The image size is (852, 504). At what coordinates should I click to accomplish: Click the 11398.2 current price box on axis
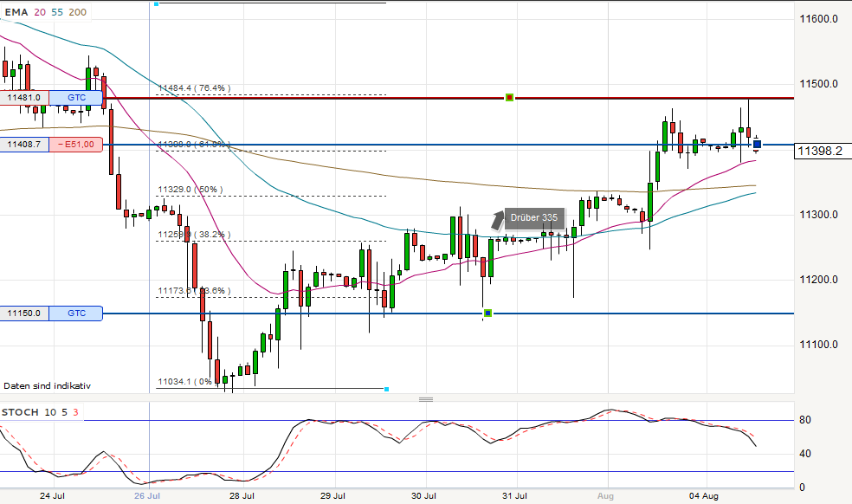(x=819, y=151)
